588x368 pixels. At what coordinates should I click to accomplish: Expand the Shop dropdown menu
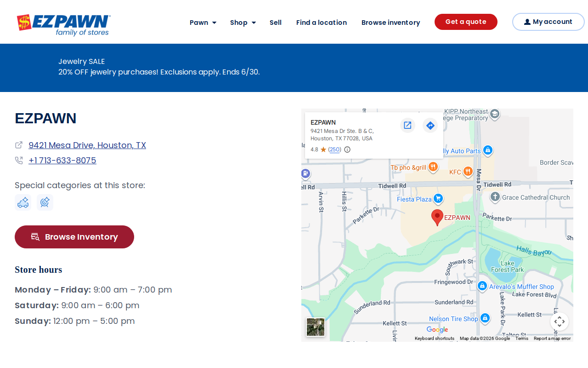tap(243, 23)
